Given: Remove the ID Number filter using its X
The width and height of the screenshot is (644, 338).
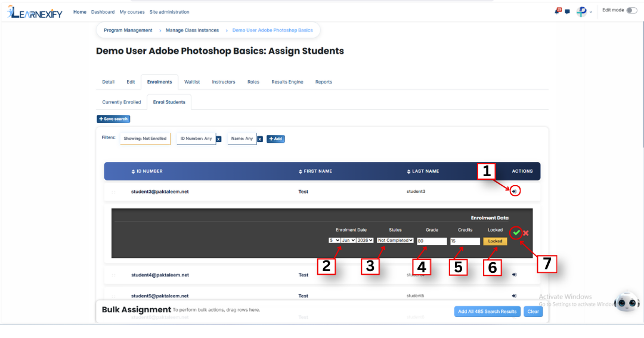Looking at the screenshot, I should (x=218, y=139).
